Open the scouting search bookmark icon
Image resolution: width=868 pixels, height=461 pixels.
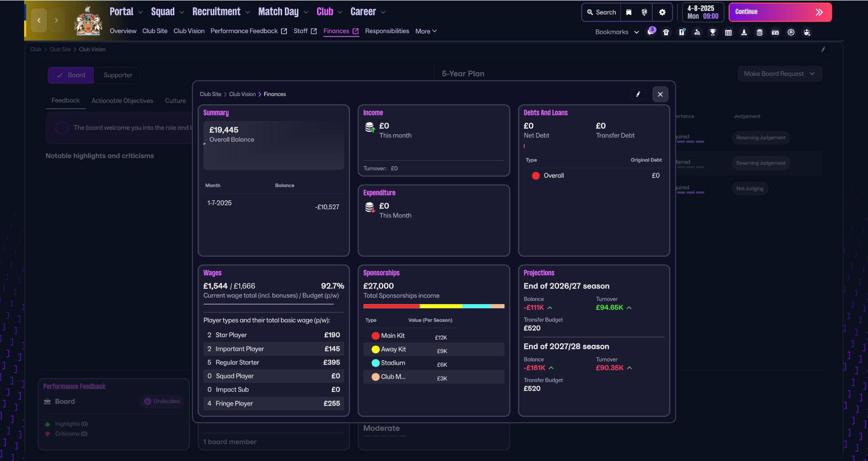697,32
